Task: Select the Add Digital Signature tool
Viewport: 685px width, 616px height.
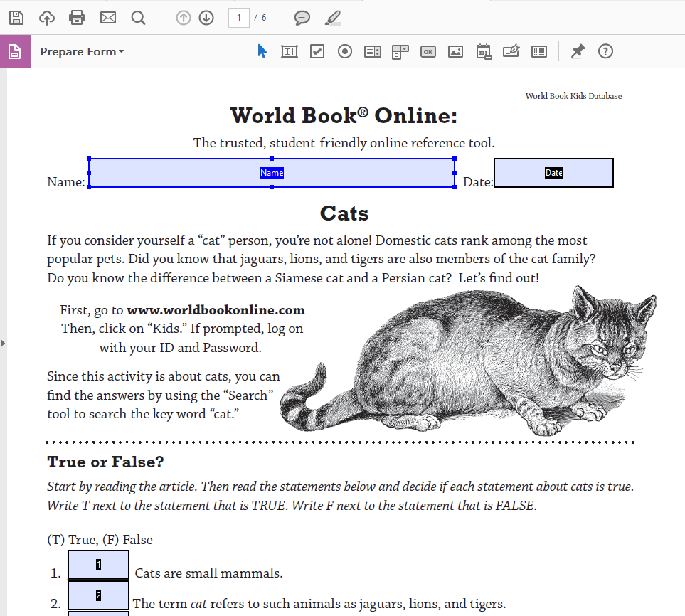Action: (511, 51)
